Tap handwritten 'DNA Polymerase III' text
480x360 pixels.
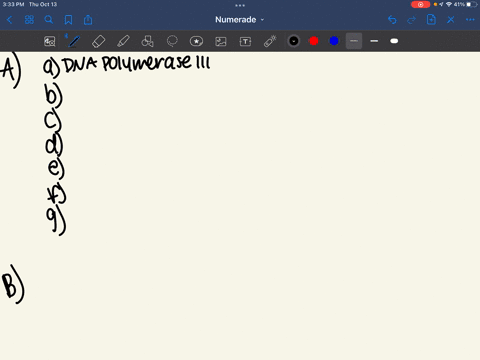tap(137, 63)
